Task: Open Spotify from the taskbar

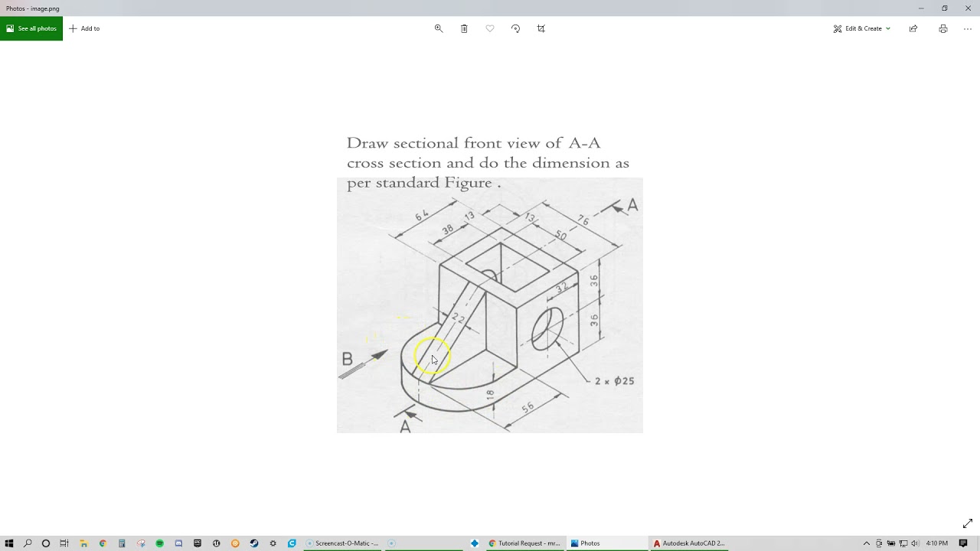Action: tap(159, 543)
